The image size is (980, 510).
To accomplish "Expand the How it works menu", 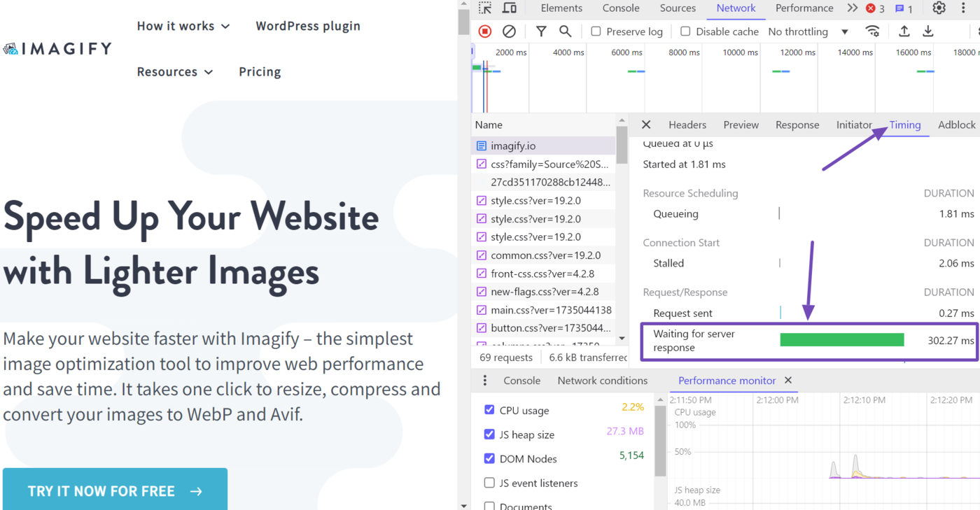I will (183, 26).
